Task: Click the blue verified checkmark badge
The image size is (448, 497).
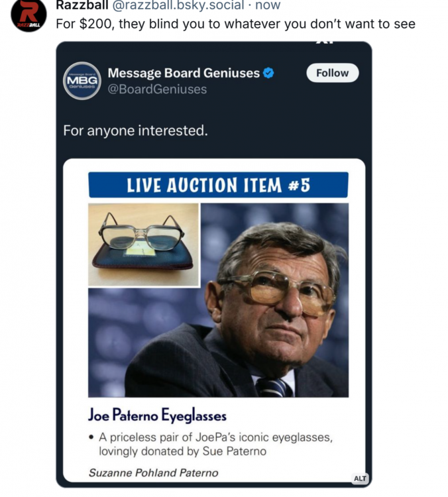Action: [268, 73]
